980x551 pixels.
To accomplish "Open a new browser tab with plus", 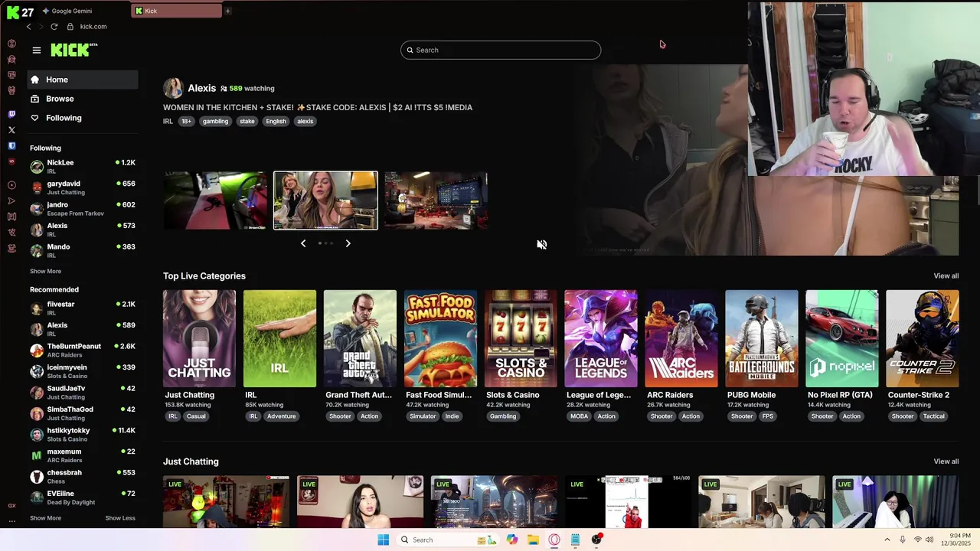I will (x=227, y=11).
